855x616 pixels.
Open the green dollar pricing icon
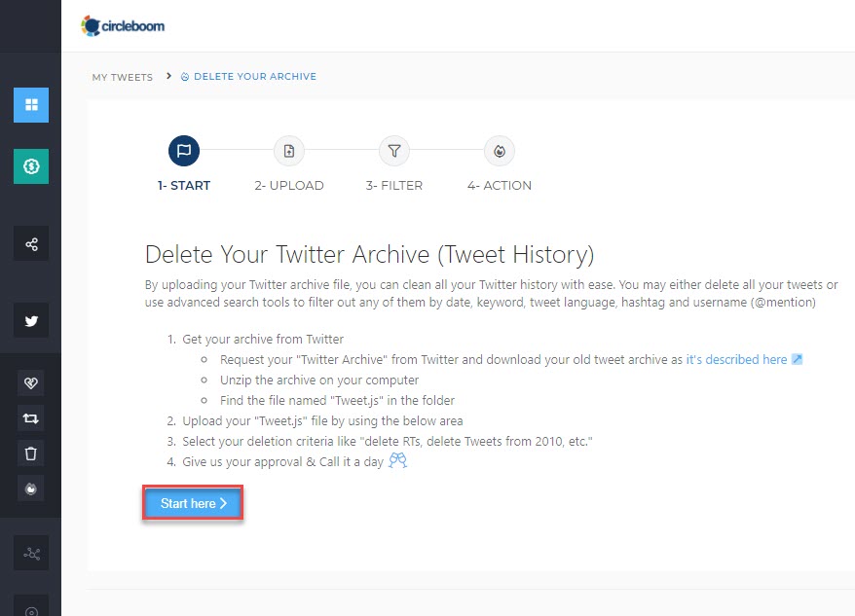pyautogui.click(x=31, y=166)
